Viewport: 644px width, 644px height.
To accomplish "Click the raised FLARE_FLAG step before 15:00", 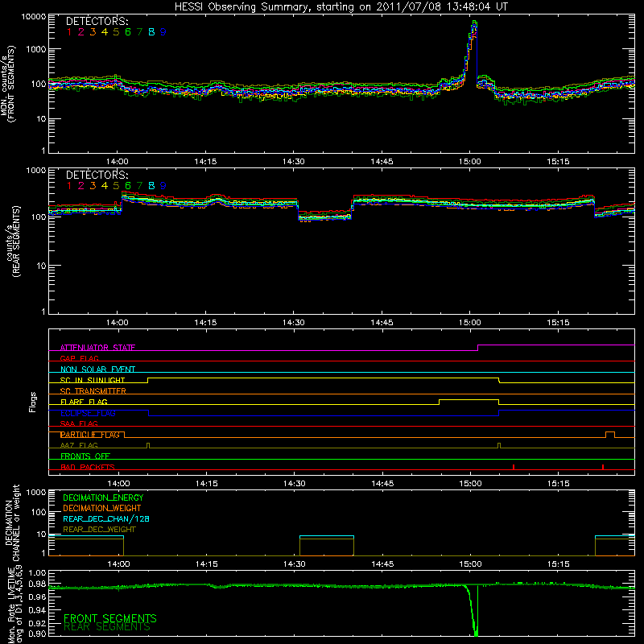I will 469,399.
